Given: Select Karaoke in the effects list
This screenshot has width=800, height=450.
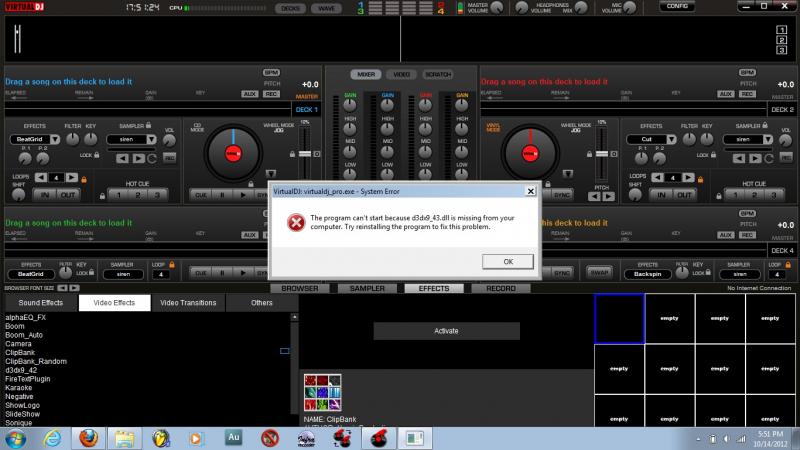Looking at the screenshot, I should pyautogui.click(x=19, y=388).
